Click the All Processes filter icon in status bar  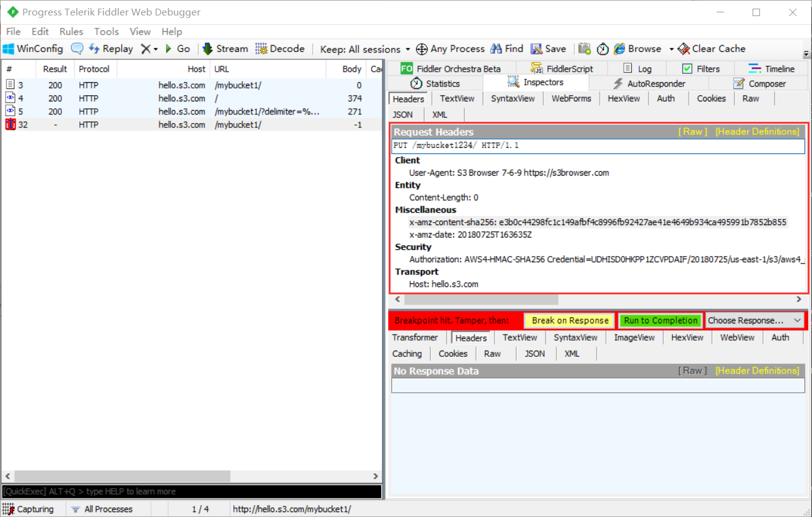coord(76,510)
